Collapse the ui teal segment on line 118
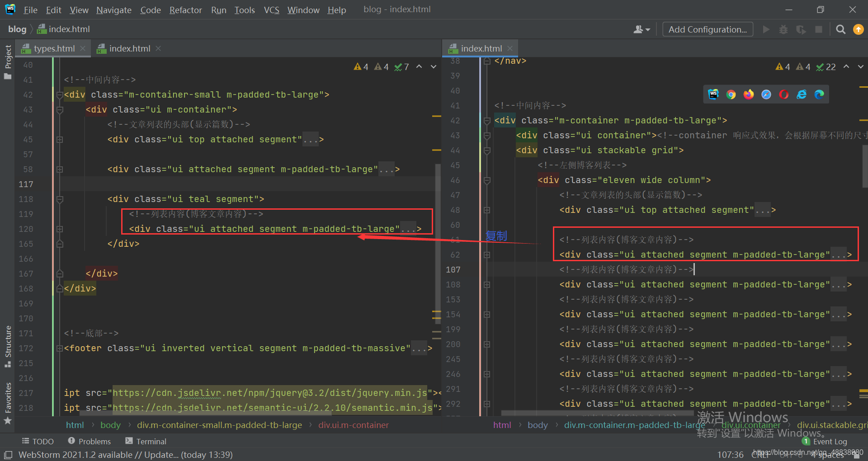 (60, 199)
